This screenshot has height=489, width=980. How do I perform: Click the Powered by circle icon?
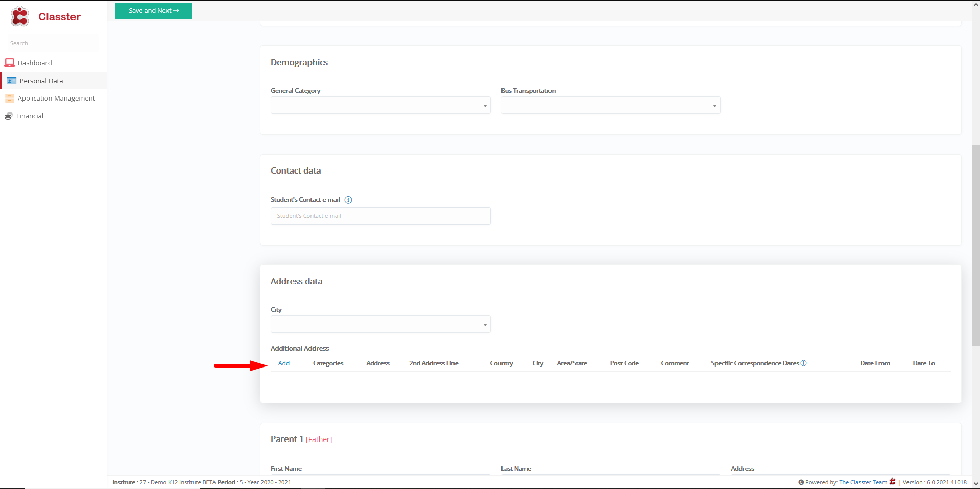pyautogui.click(x=801, y=482)
